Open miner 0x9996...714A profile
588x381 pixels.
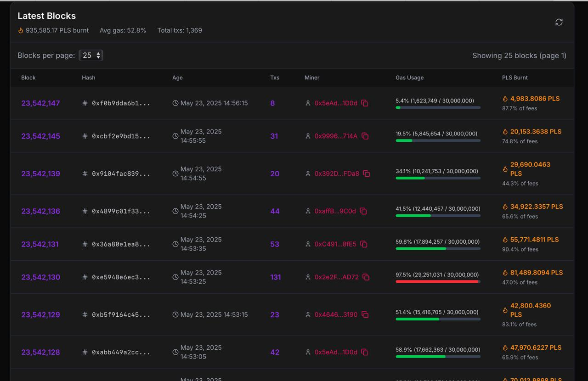tap(336, 136)
